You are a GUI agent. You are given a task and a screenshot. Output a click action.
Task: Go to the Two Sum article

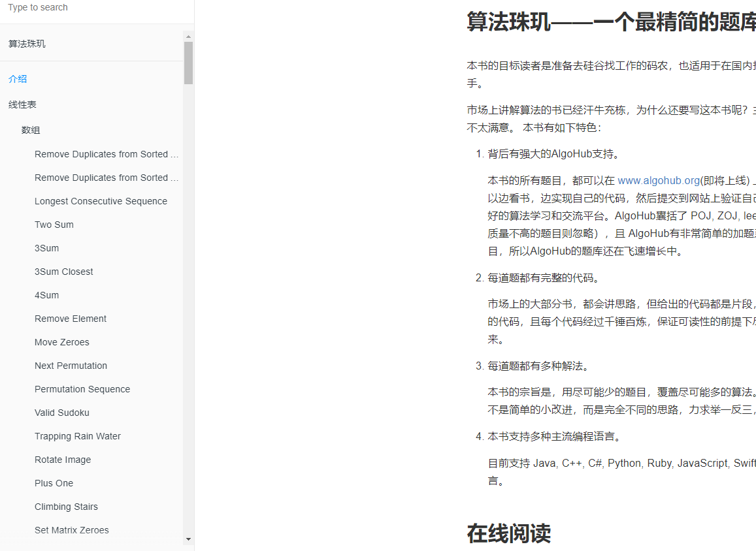pos(54,225)
